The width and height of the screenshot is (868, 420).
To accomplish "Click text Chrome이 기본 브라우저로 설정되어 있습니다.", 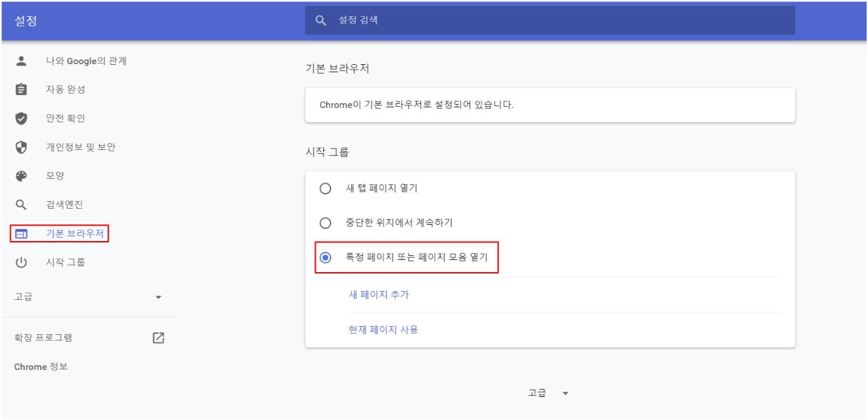I will pyautogui.click(x=416, y=105).
